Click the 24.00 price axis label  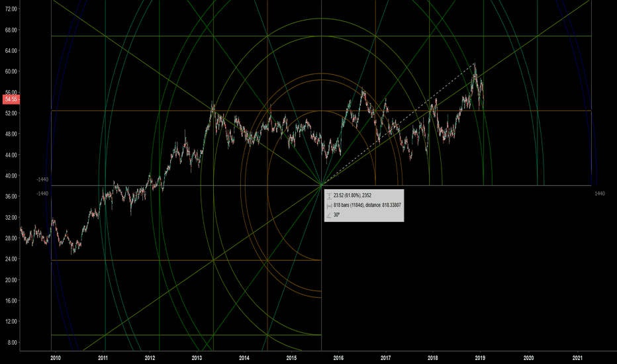point(11,259)
